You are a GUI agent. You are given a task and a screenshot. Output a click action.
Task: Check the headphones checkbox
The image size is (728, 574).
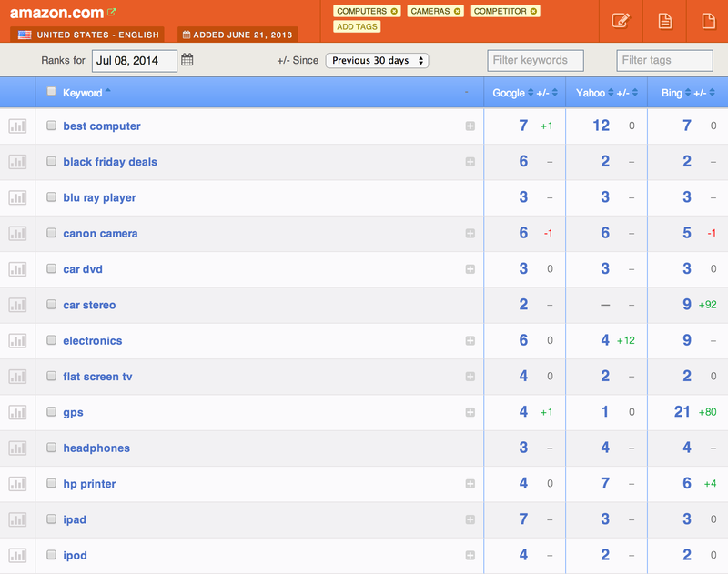[x=52, y=448]
